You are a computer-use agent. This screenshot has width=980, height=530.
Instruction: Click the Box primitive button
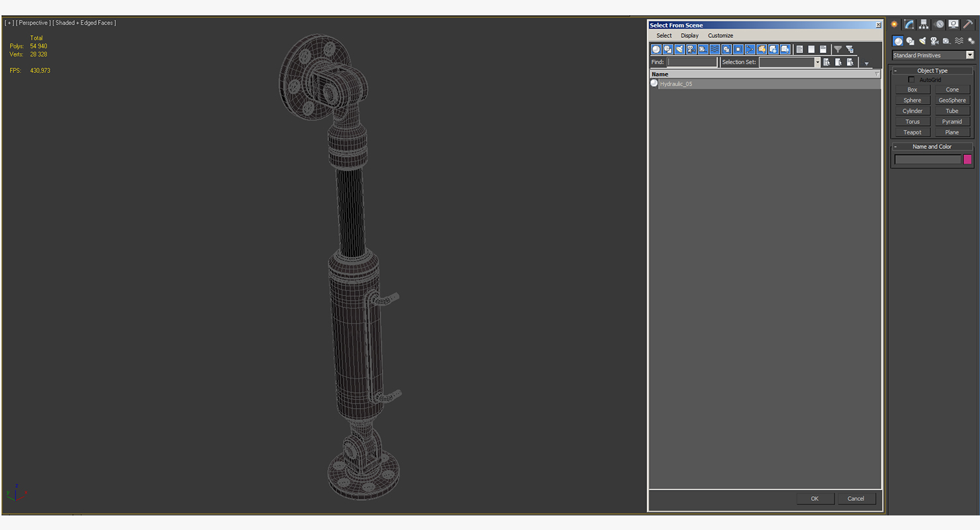[912, 89]
